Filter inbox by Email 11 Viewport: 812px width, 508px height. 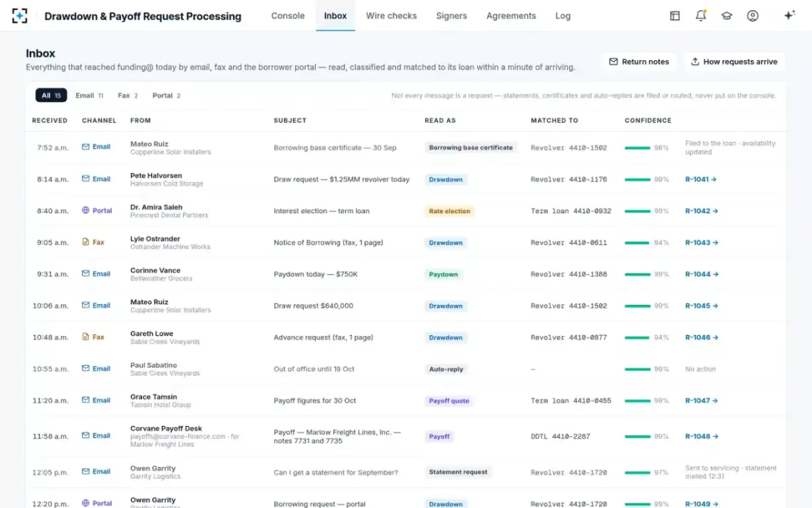(89, 96)
